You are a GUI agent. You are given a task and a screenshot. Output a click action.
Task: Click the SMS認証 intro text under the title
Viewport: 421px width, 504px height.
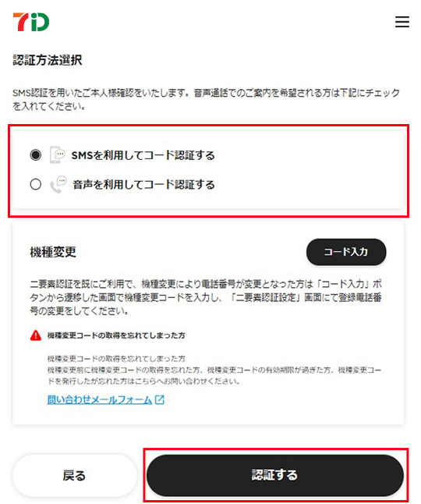[x=206, y=99]
